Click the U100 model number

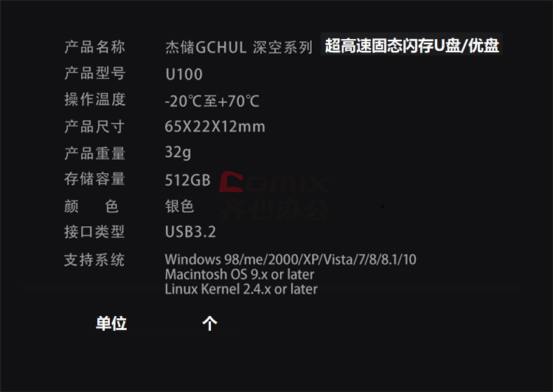coord(184,74)
